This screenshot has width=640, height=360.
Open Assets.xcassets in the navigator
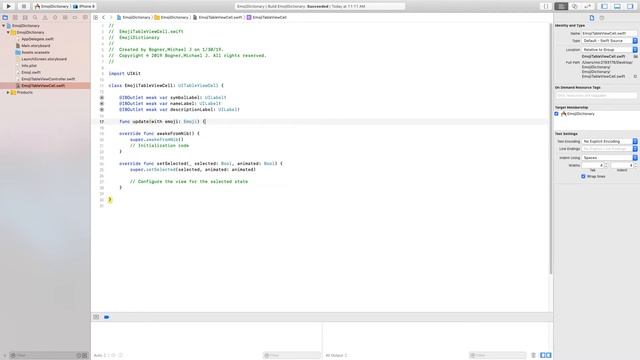point(35,52)
